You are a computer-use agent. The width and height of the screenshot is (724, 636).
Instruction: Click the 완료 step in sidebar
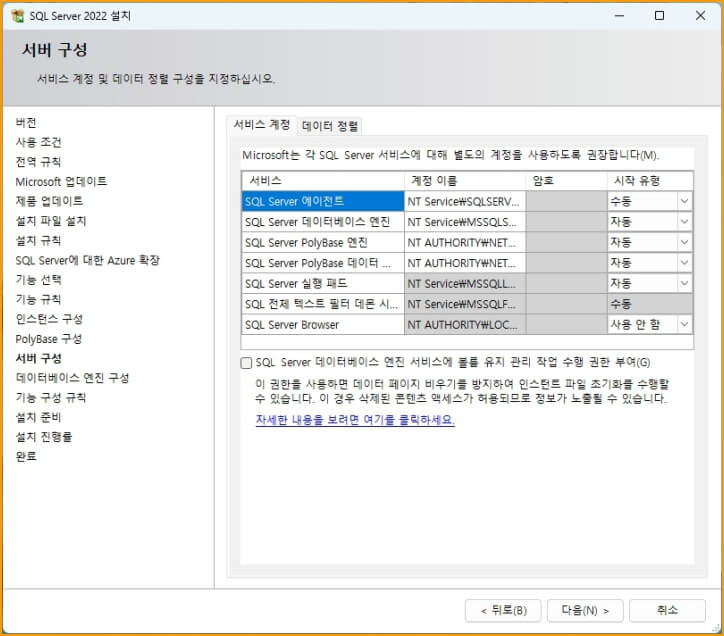(x=26, y=456)
